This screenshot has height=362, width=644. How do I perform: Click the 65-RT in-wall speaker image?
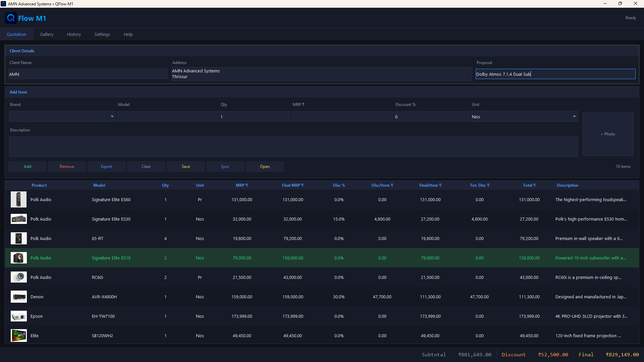tap(18, 238)
